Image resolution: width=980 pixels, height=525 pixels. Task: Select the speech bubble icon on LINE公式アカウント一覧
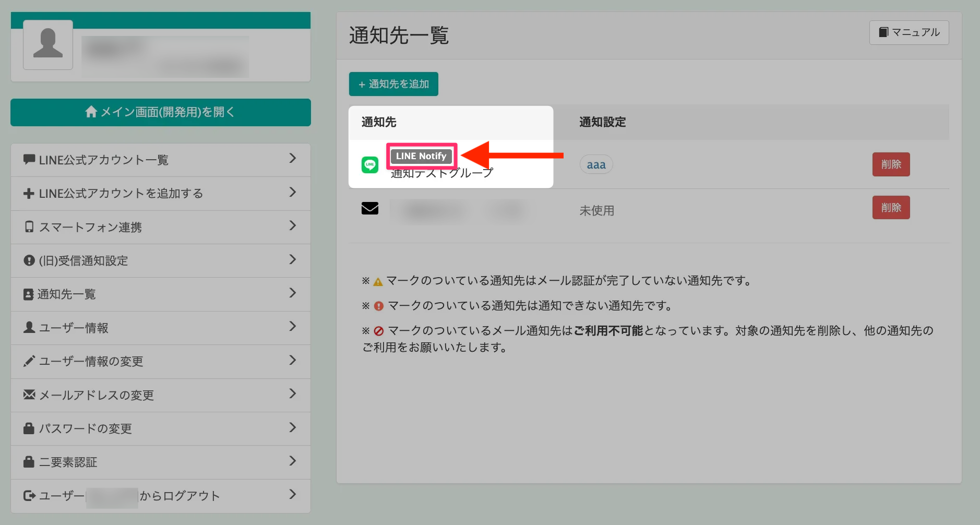(x=29, y=160)
